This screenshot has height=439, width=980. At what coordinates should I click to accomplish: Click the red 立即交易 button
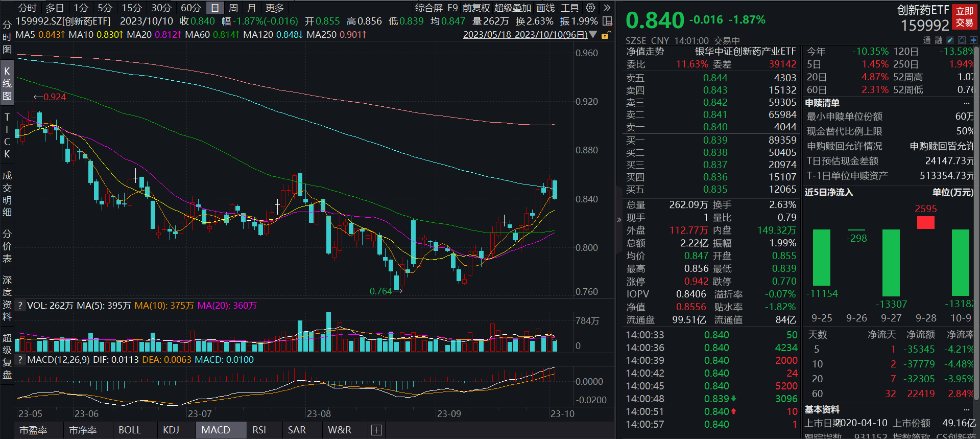pos(964,16)
